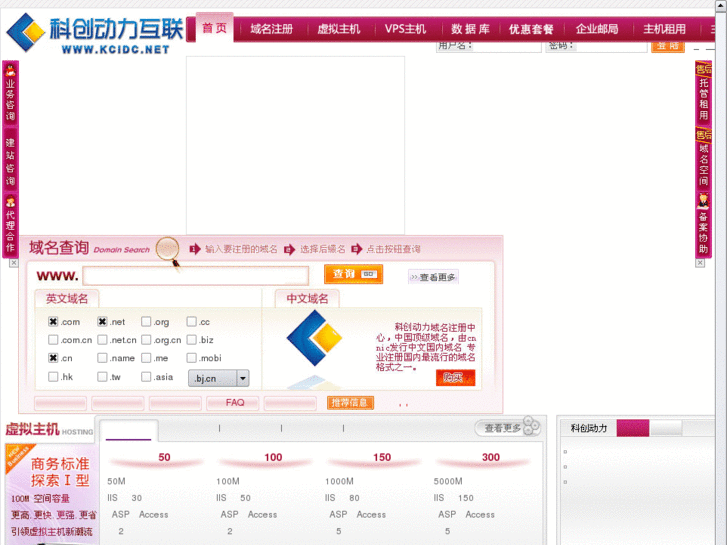Click the orange 查询 search button
Screen dimensions: 727x545
[x=353, y=274]
